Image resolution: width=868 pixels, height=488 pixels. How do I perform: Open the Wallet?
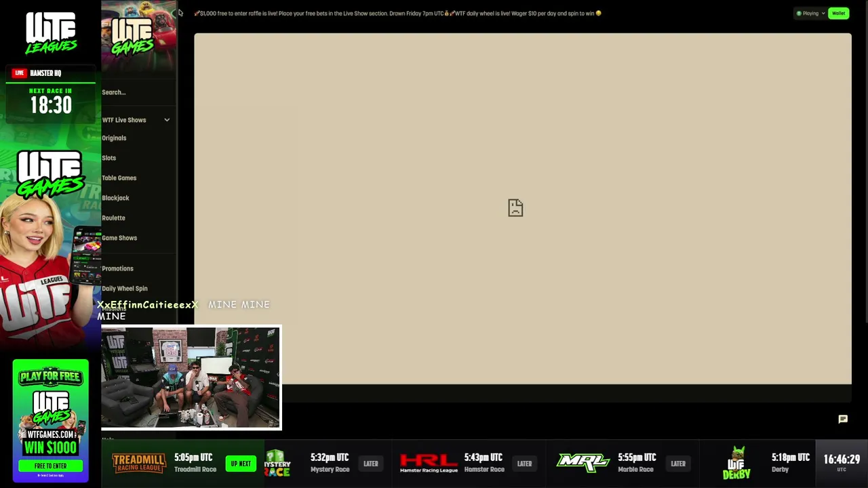[x=839, y=14]
